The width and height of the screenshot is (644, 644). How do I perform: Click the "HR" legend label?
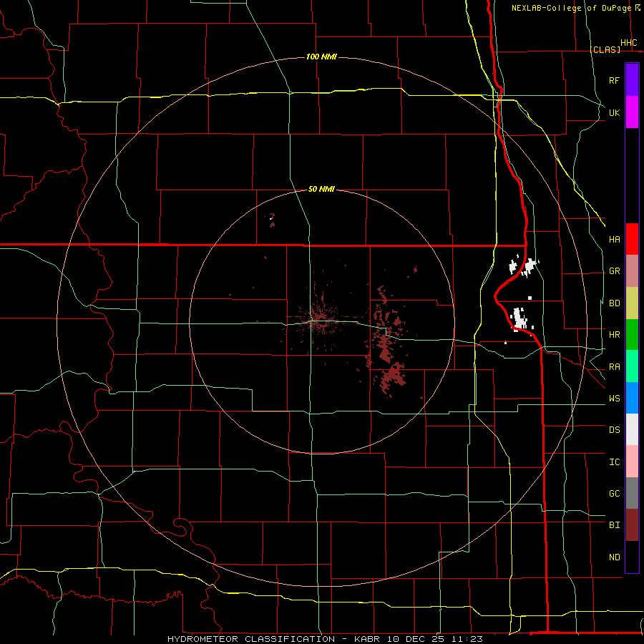tap(614, 335)
